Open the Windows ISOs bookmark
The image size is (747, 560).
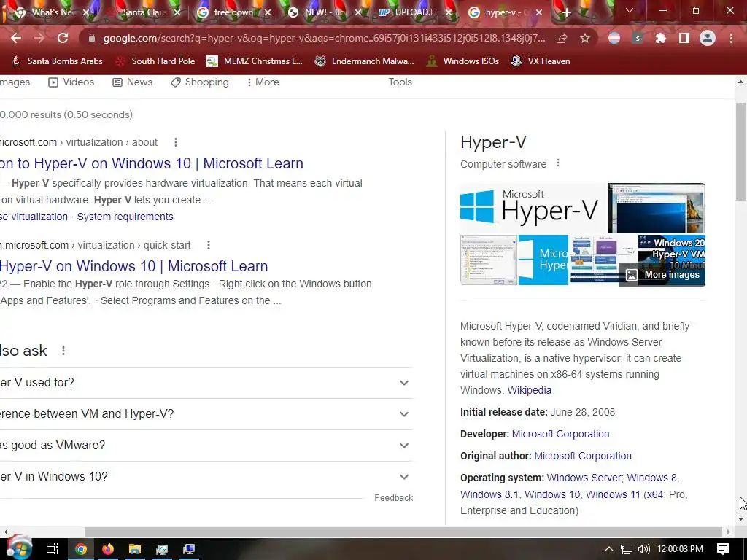(x=463, y=61)
